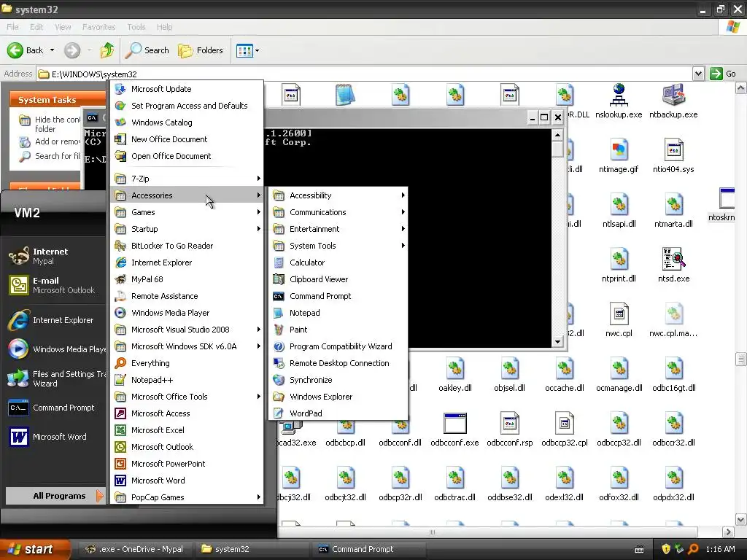The image size is (747, 560).
Task: Open the Views dropdown in toolbar
Action: pyautogui.click(x=248, y=50)
